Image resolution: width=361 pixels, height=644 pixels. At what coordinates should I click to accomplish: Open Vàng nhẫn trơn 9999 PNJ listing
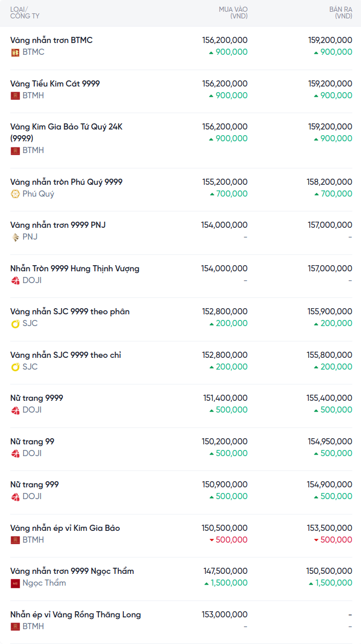(x=58, y=225)
